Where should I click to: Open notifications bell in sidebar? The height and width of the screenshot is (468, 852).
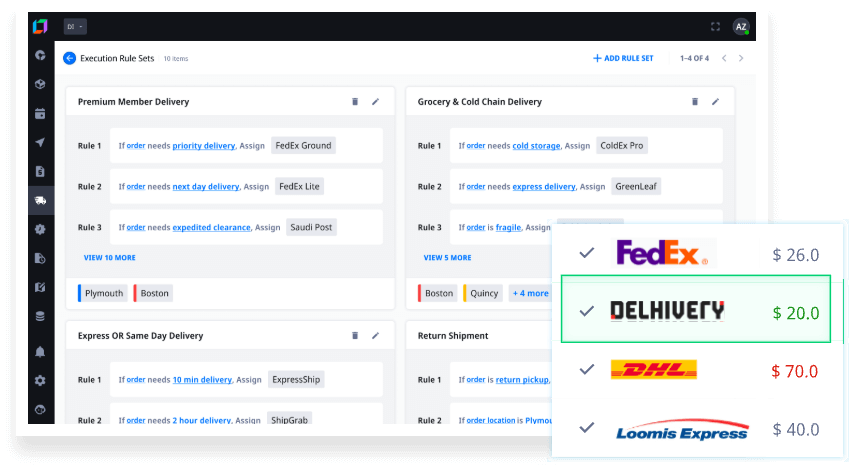40,352
